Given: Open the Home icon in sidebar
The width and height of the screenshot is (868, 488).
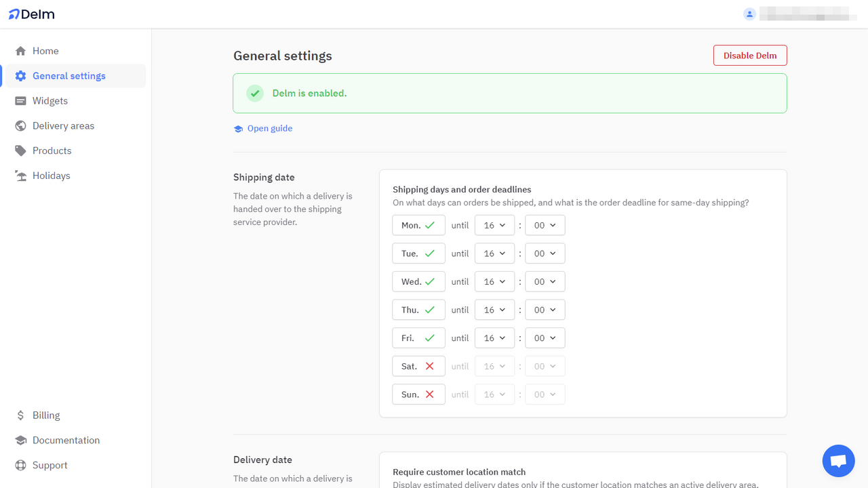Looking at the screenshot, I should [21, 50].
